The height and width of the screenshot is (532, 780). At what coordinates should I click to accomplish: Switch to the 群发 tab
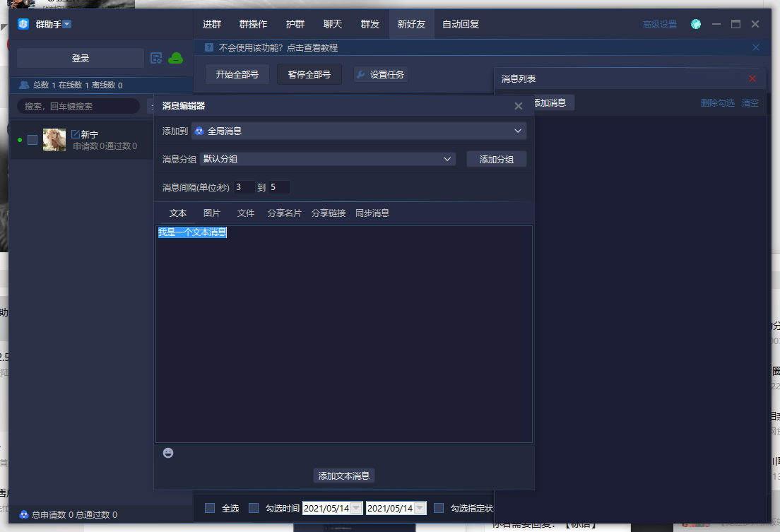370,24
